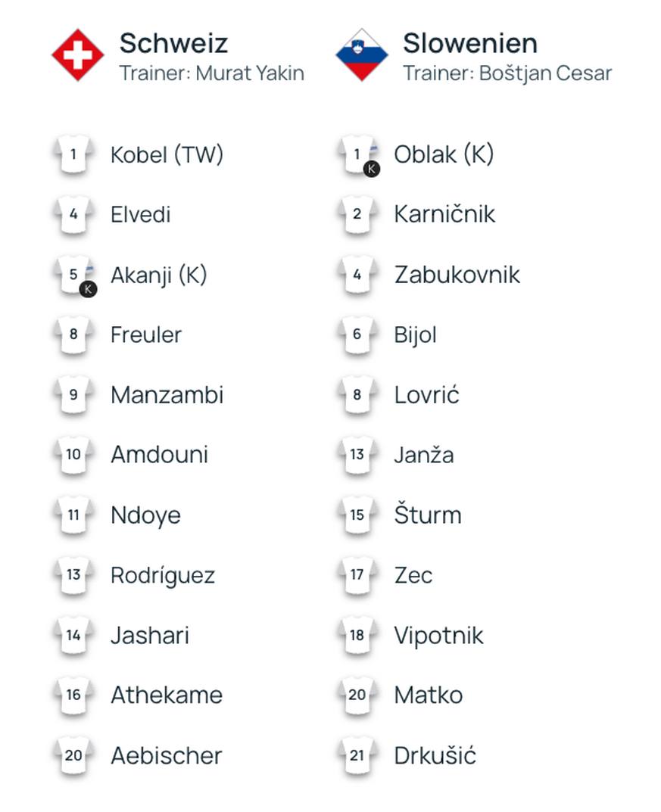The image size is (661, 812).
Task: Select Bijol's number 6 jersey icon
Action: coord(357,334)
